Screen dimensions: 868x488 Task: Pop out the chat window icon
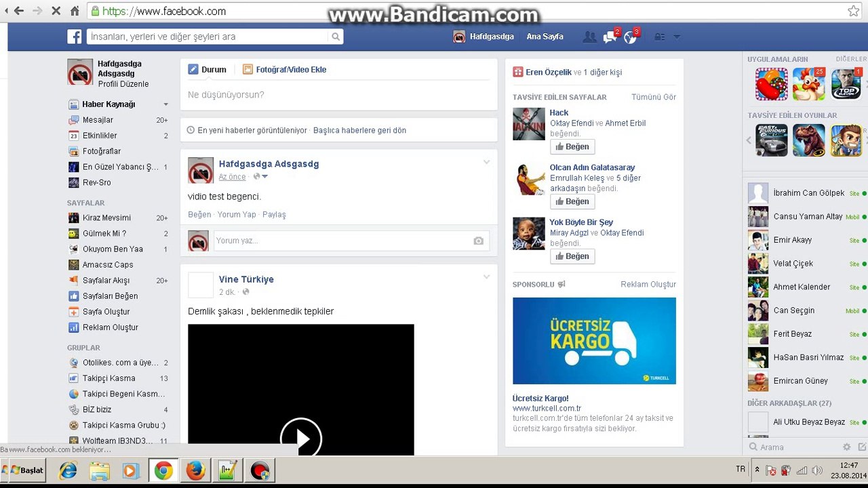[862, 447]
